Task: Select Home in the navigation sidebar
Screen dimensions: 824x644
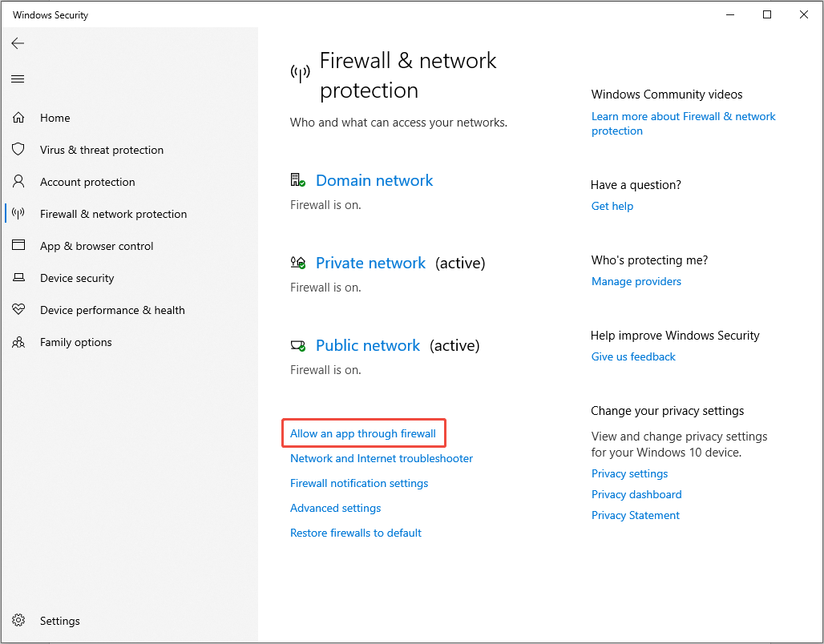Action: [x=55, y=118]
